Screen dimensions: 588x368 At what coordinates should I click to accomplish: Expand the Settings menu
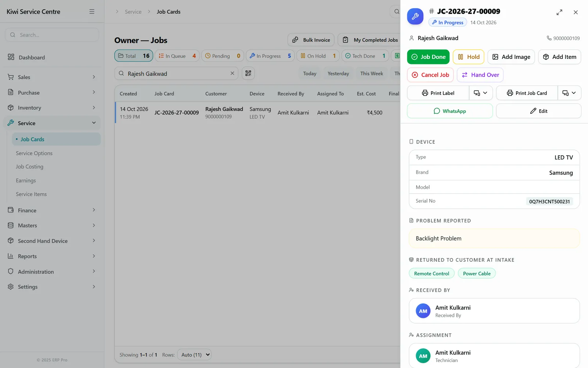click(52, 287)
